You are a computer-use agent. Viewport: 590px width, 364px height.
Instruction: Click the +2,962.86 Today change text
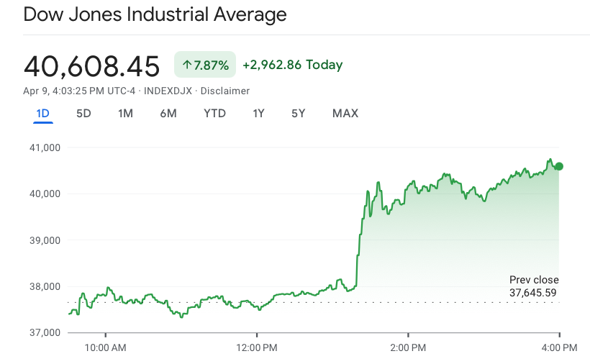pyautogui.click(x=292, y=65)
